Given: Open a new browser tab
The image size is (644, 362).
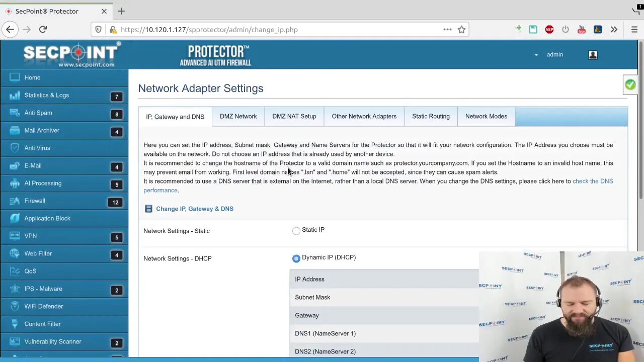Looking at the screenshot, I should pos(121,11).
